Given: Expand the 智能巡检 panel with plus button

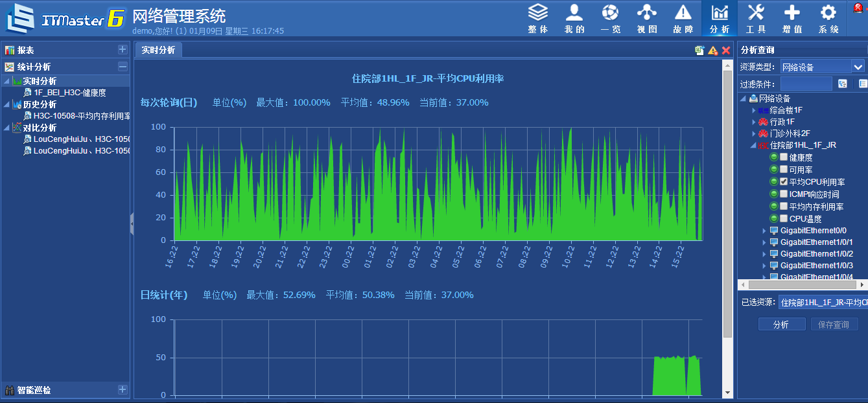Looking at the screenshot, I should pos(123,389).
